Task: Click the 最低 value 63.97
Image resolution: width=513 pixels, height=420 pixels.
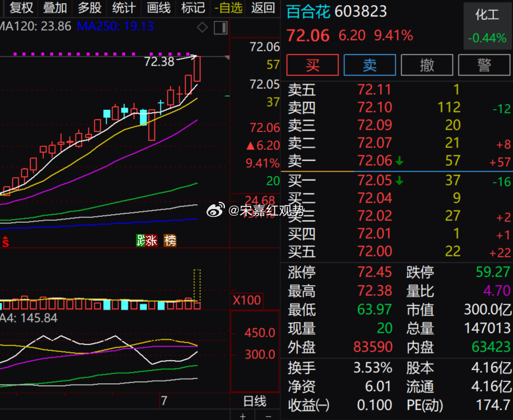Action: [x=375, y=309]
